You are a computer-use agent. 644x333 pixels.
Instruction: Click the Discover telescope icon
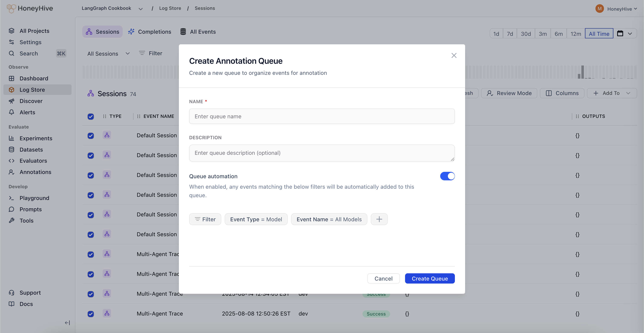pos(11,101)
